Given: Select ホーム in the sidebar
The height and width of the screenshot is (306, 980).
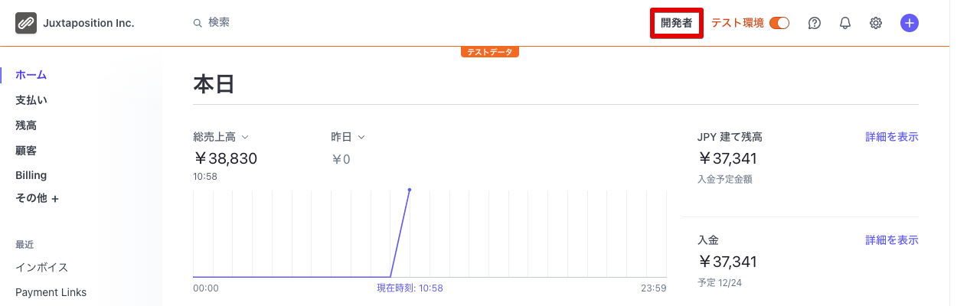Looking at the screenshot, I should (x=31, y=75).
